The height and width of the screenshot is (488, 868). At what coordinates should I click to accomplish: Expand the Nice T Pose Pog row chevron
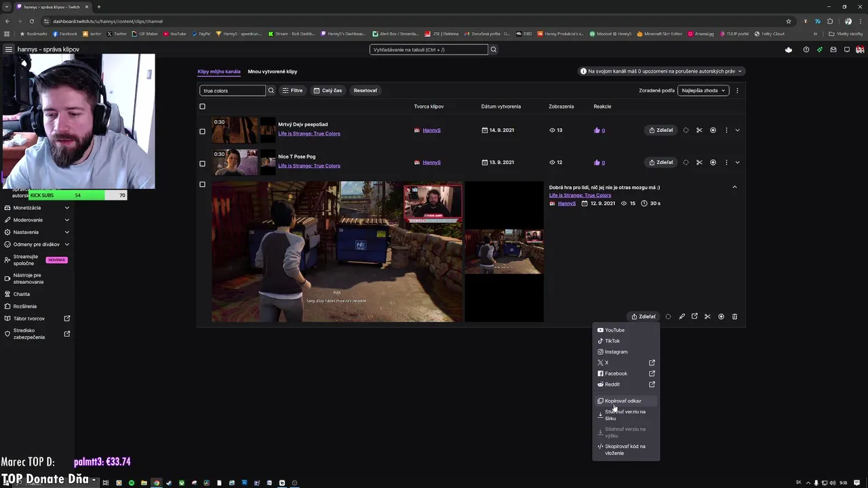point(737,162)
